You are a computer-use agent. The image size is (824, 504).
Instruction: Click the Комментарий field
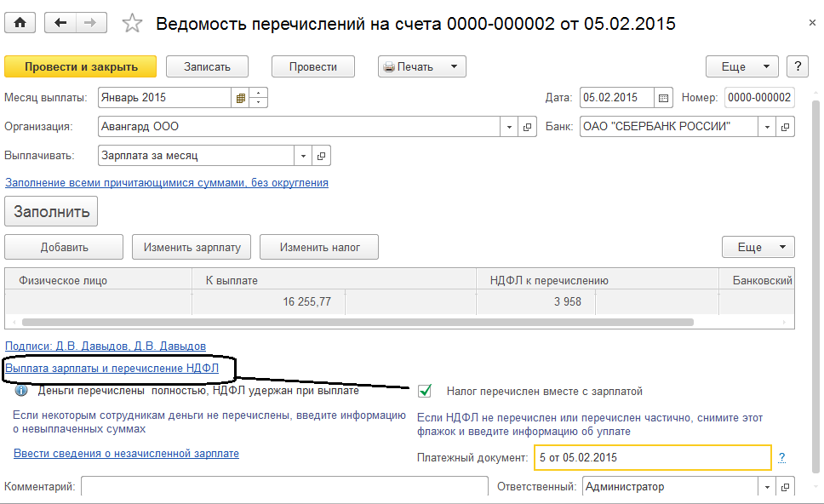click(284, 487)
